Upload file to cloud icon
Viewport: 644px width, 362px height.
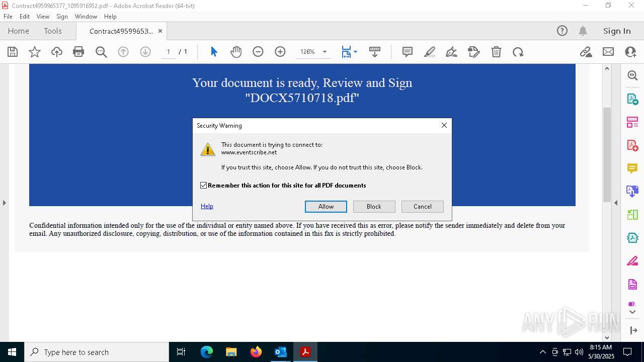[57, 52]
